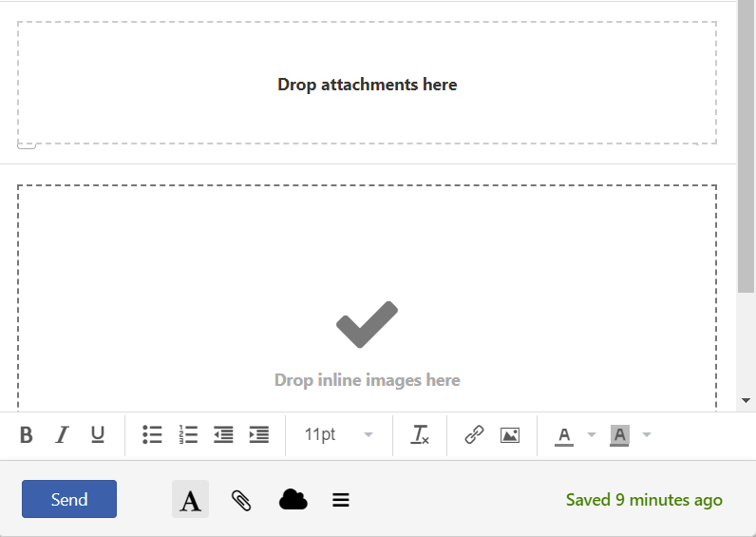Insert a hyperlink
This screenshot has width=756, height=537.
click(474, 435)
